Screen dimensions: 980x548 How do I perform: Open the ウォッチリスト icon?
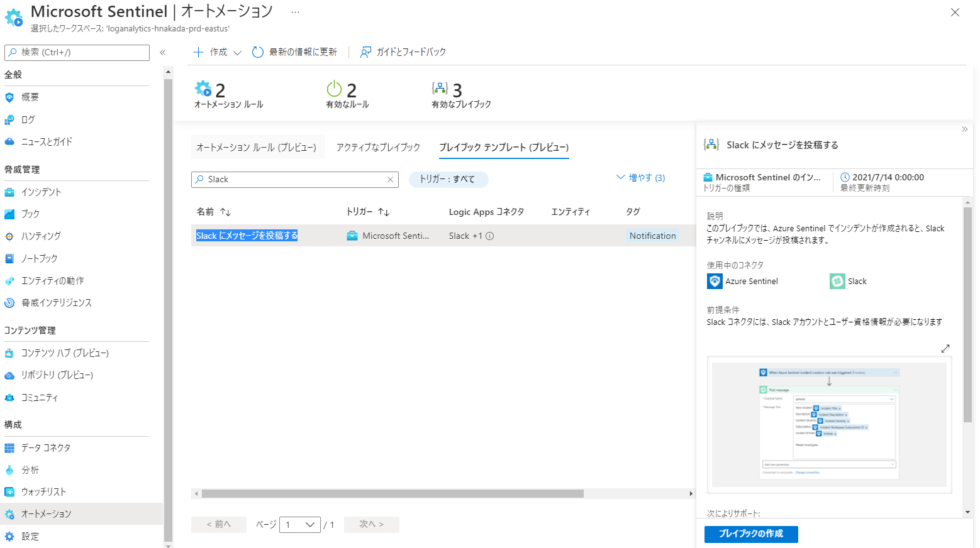tap(9, 492)
